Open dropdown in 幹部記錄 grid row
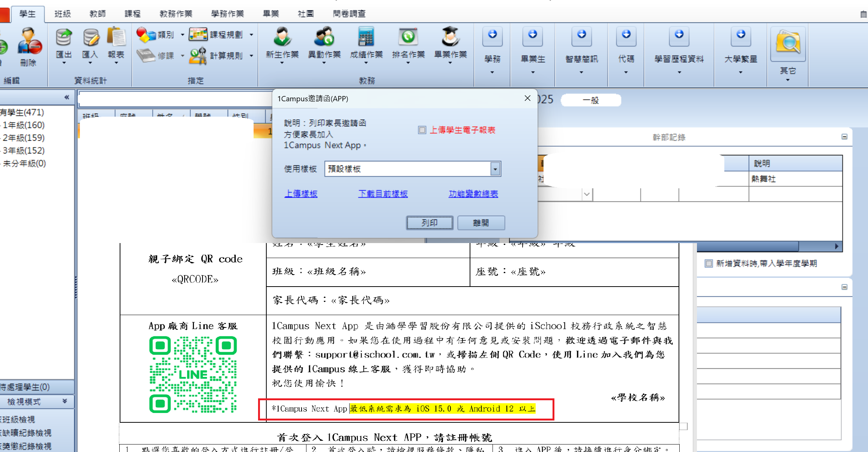 pos(587,194)
